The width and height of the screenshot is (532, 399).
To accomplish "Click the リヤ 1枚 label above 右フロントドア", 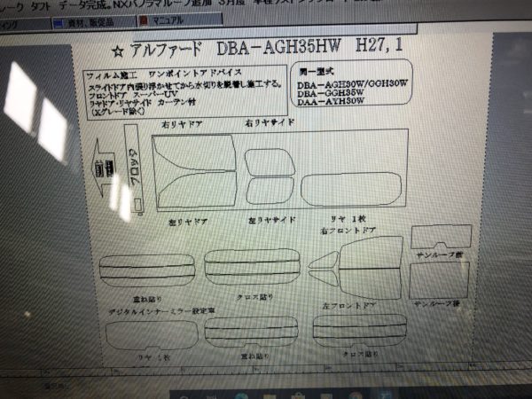I will click(x=348, y=219).
